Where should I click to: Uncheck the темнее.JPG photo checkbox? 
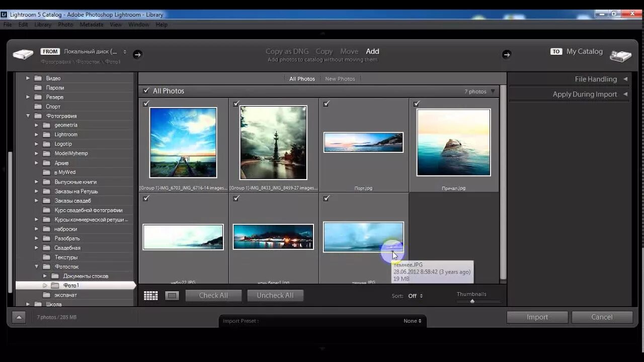pos(326,198)
